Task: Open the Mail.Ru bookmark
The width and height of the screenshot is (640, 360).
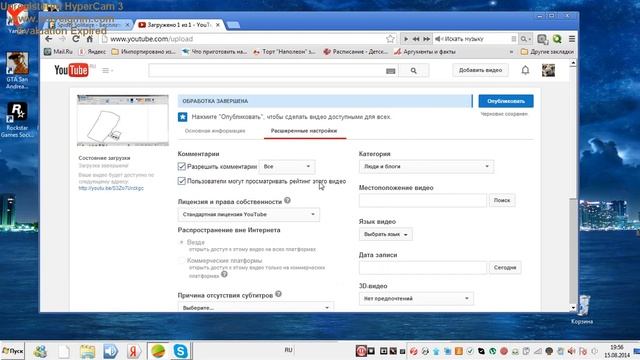Action: pos(58,52)
